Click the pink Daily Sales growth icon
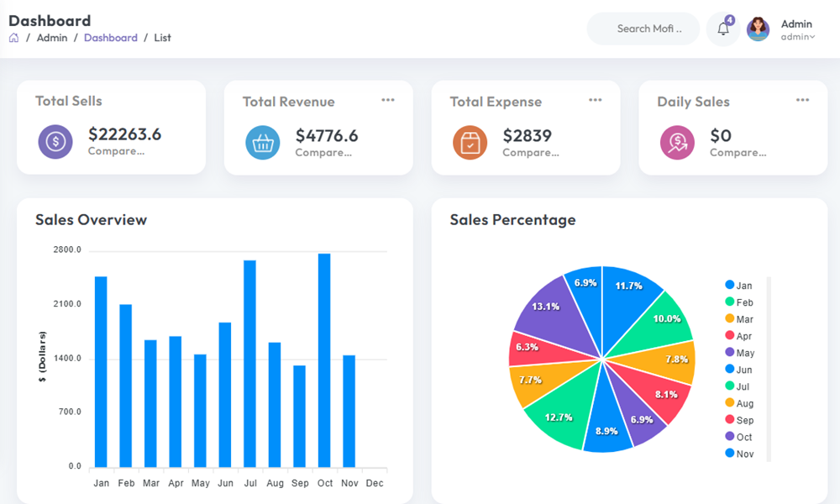The height and width of the screenshot is (504, 840). (x=677, y=142)
